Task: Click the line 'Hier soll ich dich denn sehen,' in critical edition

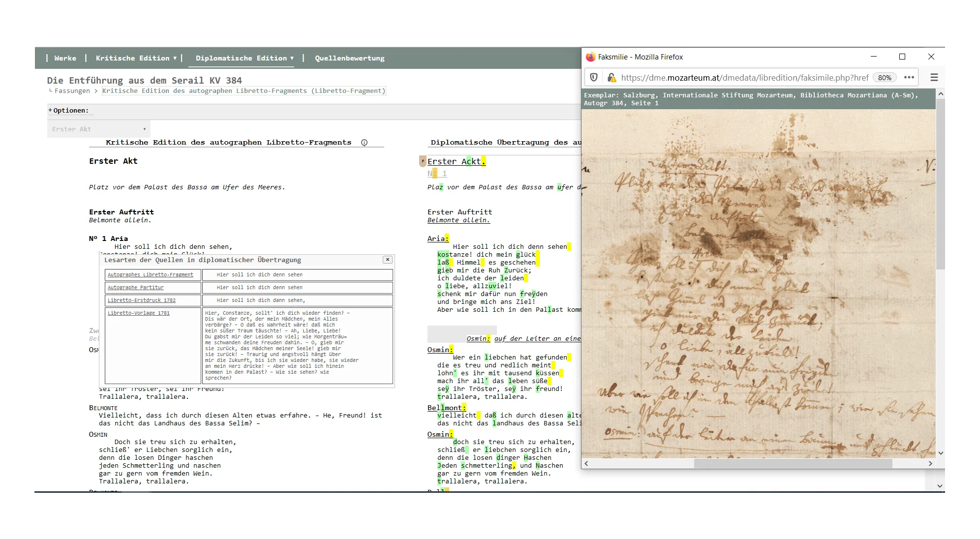Action: tap(173, 247)
